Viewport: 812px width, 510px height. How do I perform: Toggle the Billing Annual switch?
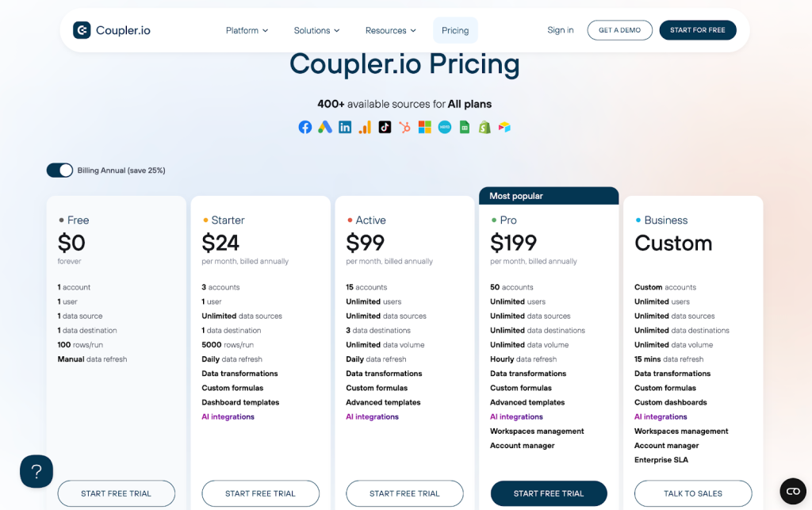tap(59, 171)
